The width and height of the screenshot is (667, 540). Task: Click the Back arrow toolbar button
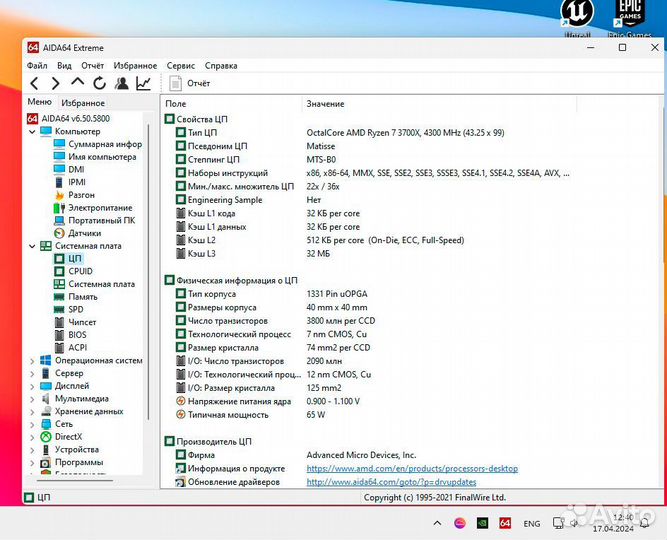coord(35,83)
